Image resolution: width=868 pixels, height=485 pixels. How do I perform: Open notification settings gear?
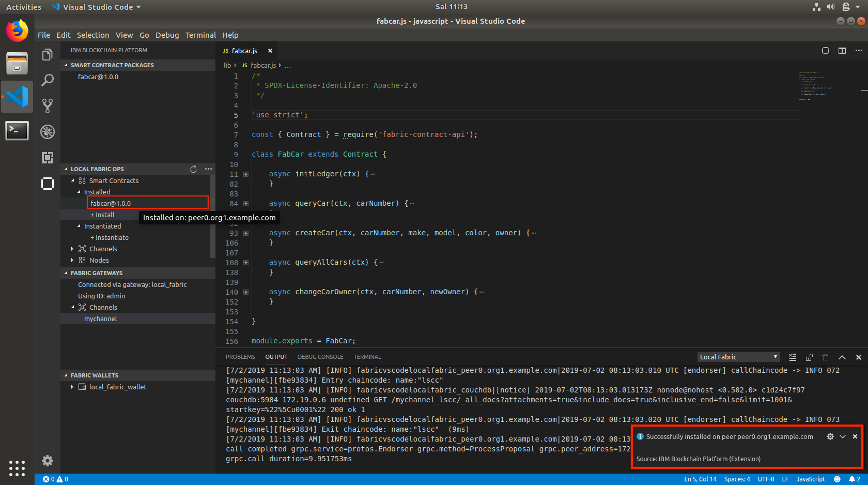tap(830, 436)
